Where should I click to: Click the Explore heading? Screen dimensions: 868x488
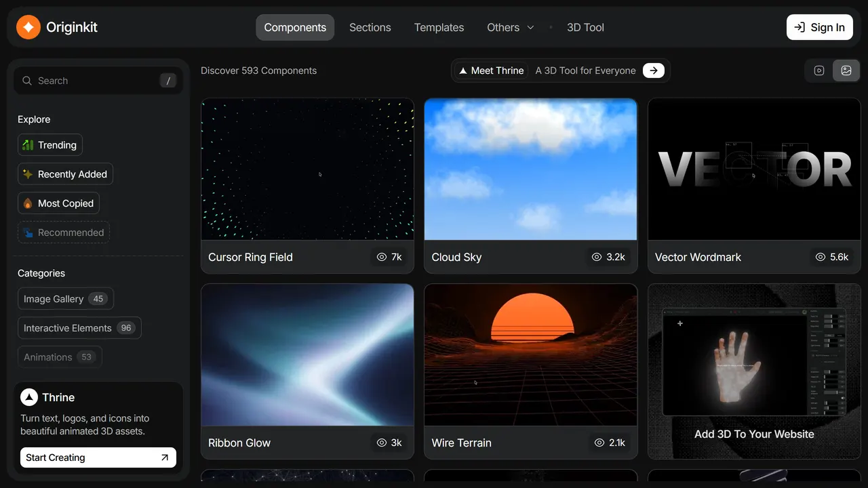[34, 119]
